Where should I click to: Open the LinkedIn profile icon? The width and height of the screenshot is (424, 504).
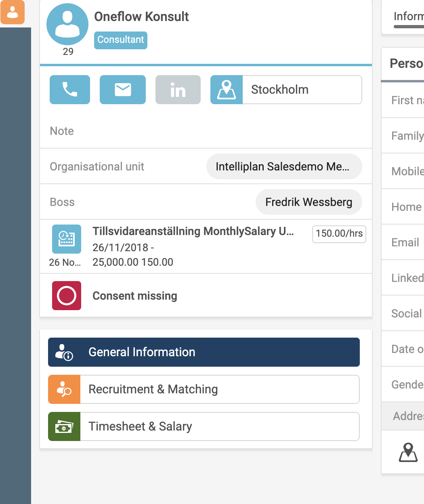point(178,90)
